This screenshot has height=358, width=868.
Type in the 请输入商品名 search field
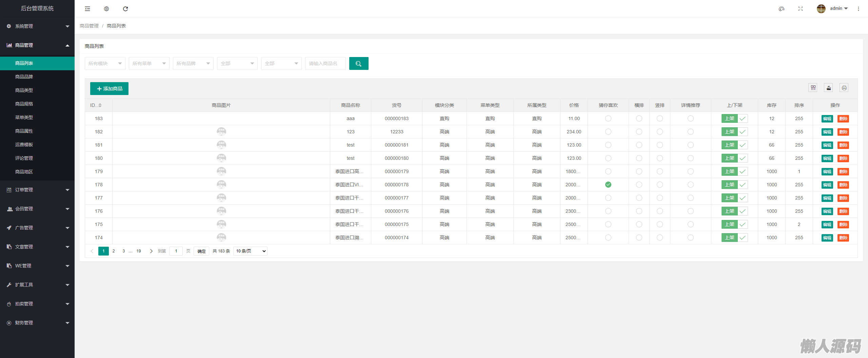pyautogui.click(x=325, y=63)
